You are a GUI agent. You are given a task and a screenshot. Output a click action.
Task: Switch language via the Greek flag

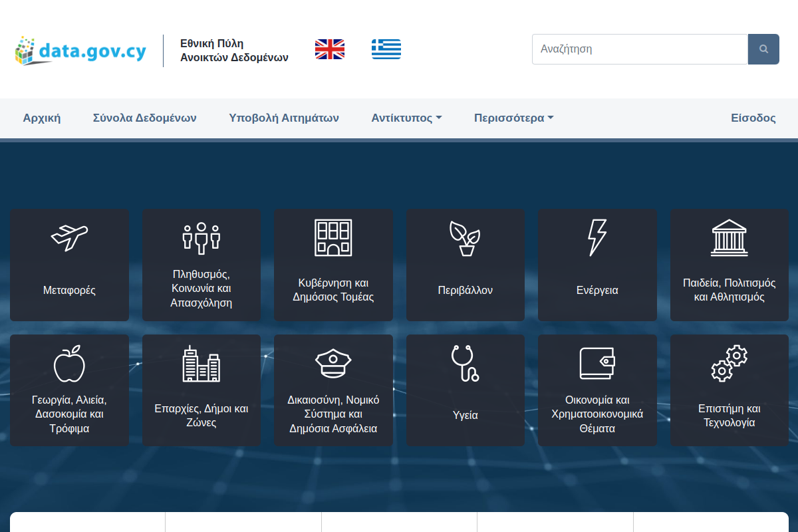click(386, 49)
